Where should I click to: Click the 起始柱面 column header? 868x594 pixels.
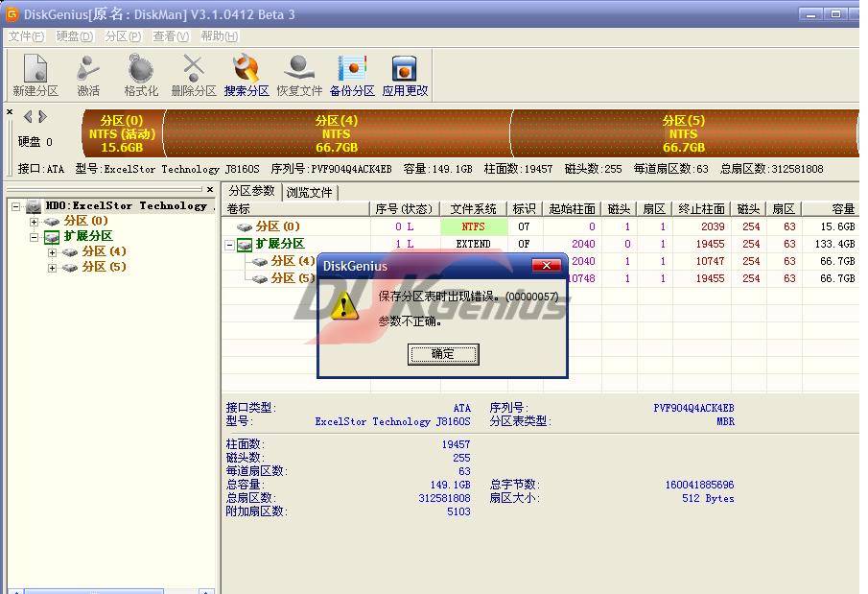(x=572, y=209)
